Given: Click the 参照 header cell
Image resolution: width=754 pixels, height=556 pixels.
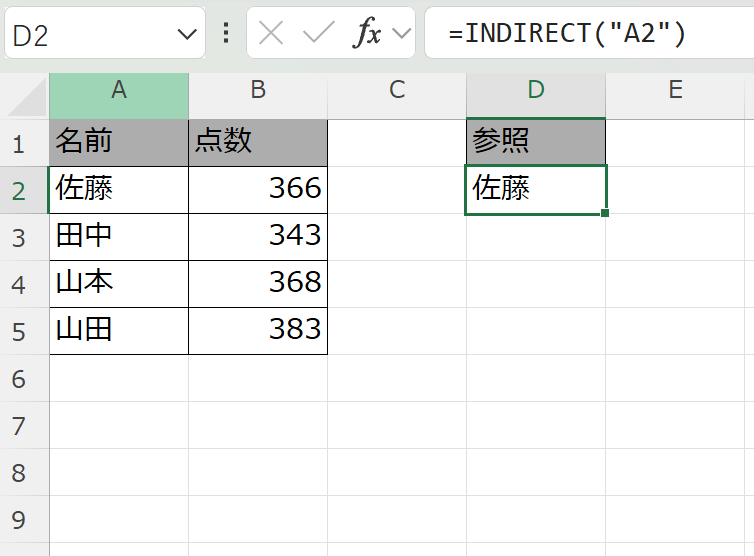Looking at the screenshot, I should pyautogui.click(x=536, y=142).
